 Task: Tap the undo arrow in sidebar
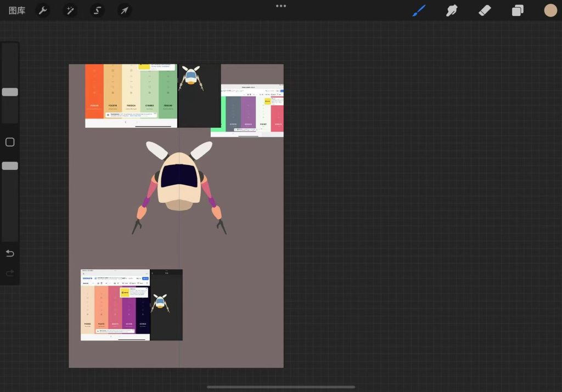pyautogui.click(x=10, y=253)
